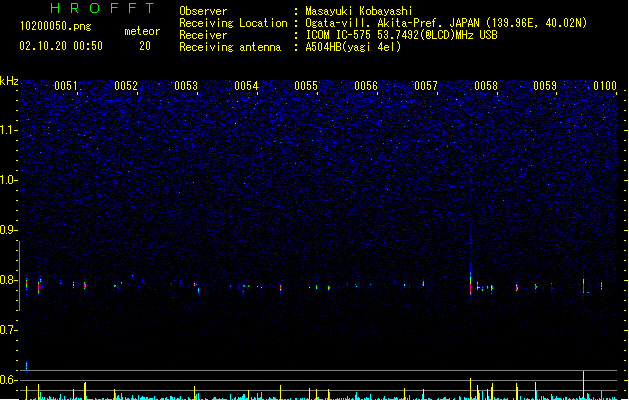Click the HROFFT title text
Image resolution: width=629 pixels, height=400 pixels.
click(x=103, y=8)
